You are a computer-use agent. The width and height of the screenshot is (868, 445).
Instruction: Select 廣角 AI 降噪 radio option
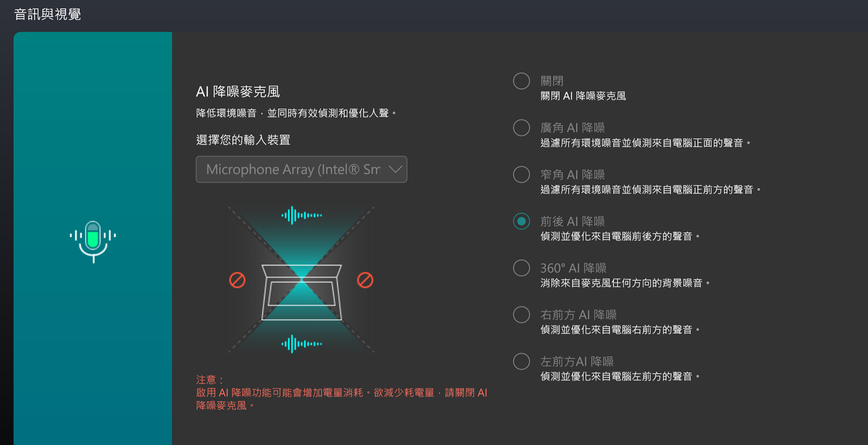pos(521,128)
